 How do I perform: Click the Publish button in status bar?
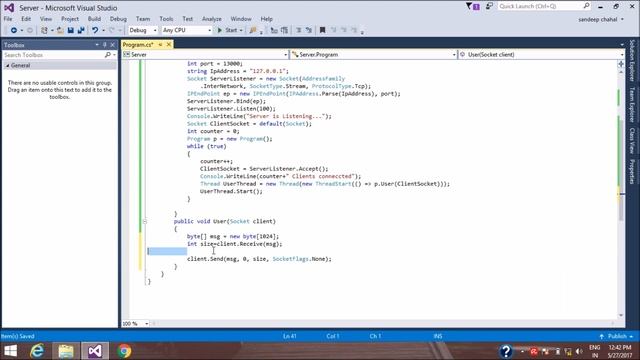tap(616, 336)
